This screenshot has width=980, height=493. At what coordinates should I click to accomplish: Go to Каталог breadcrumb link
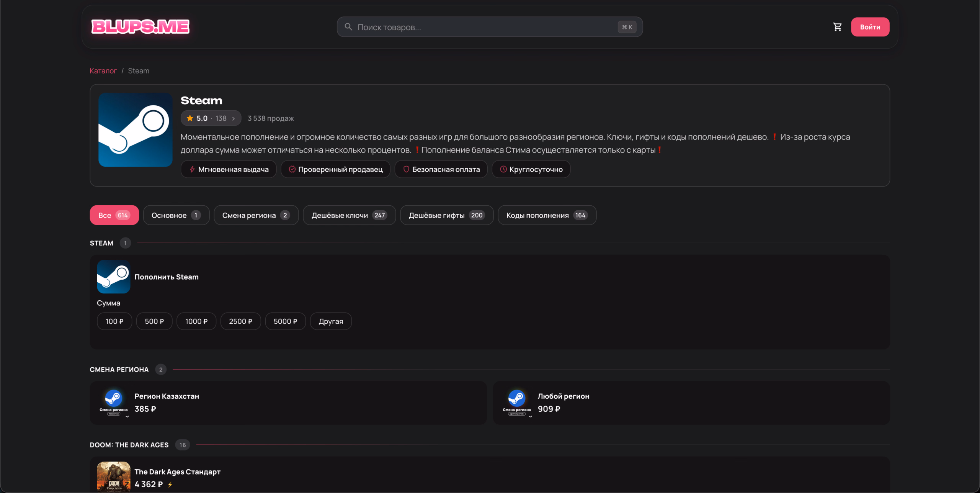pyautogui.click(x=103, y=70)
